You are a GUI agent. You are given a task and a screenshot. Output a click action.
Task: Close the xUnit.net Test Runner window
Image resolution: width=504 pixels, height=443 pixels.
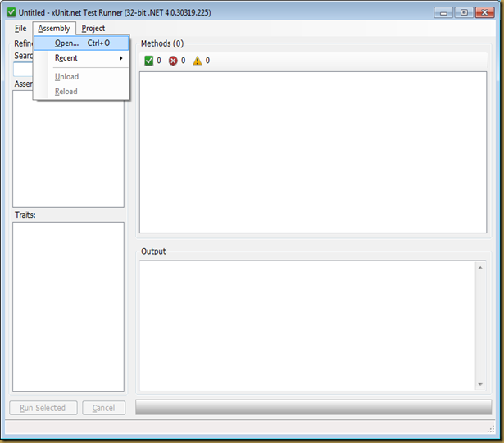coord(484,13)
